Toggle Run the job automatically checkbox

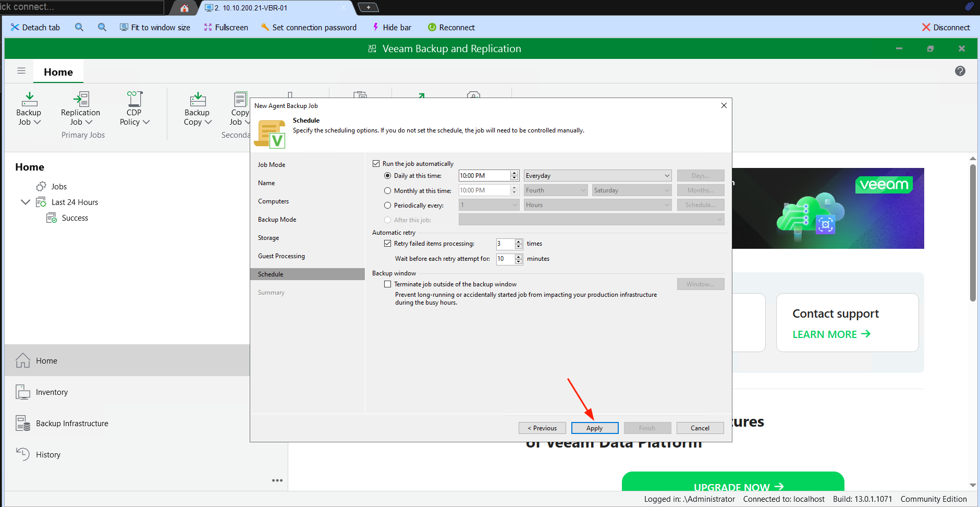[376, 163]
